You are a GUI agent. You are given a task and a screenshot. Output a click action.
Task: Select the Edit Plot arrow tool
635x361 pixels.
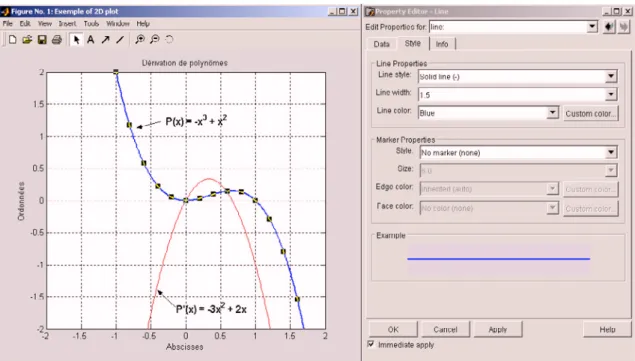pyautogui.click(x=76, y=39)
